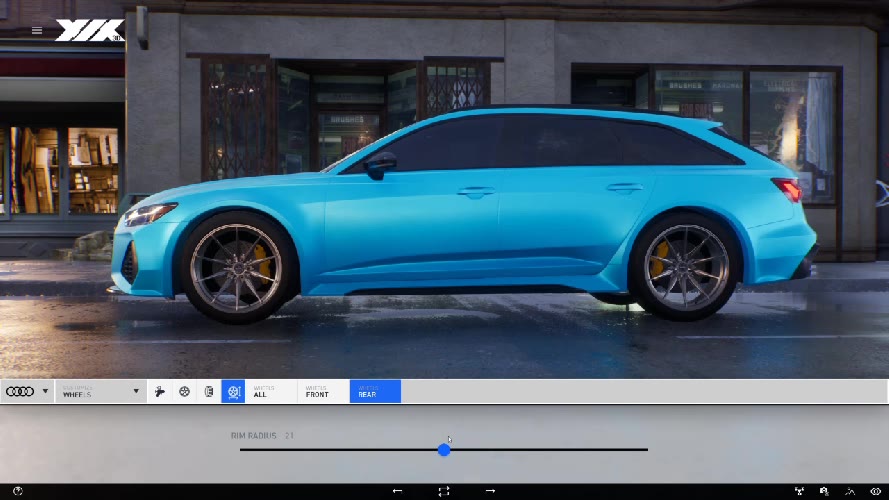Toggle the eye visibility icon
Screen dimensions: 889x500
(x=876, y=491)
